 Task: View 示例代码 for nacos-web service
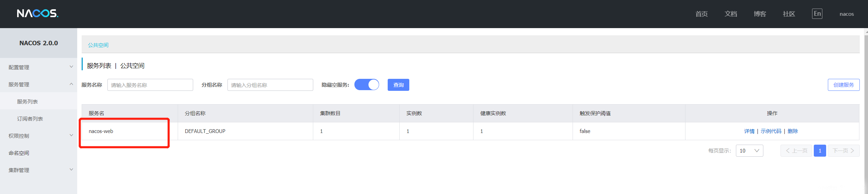[771, 131]
